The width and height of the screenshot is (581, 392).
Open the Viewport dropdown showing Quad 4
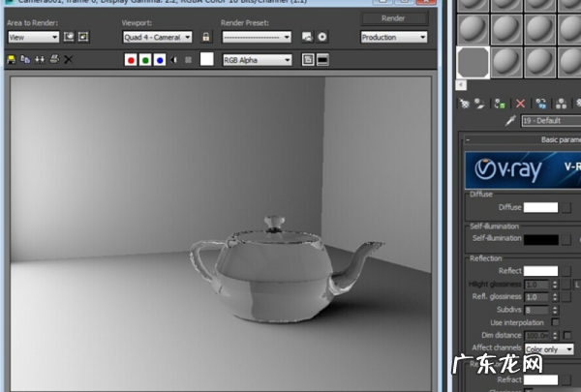[157, 38]
